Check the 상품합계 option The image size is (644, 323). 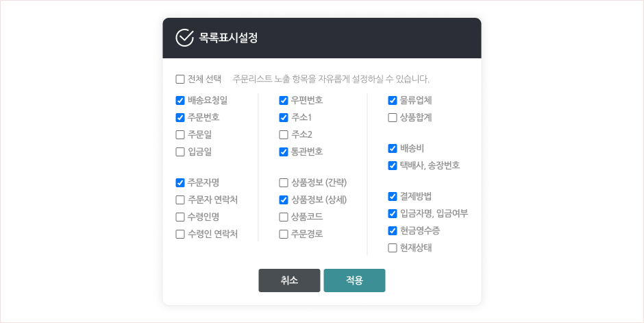pos(393,117)
